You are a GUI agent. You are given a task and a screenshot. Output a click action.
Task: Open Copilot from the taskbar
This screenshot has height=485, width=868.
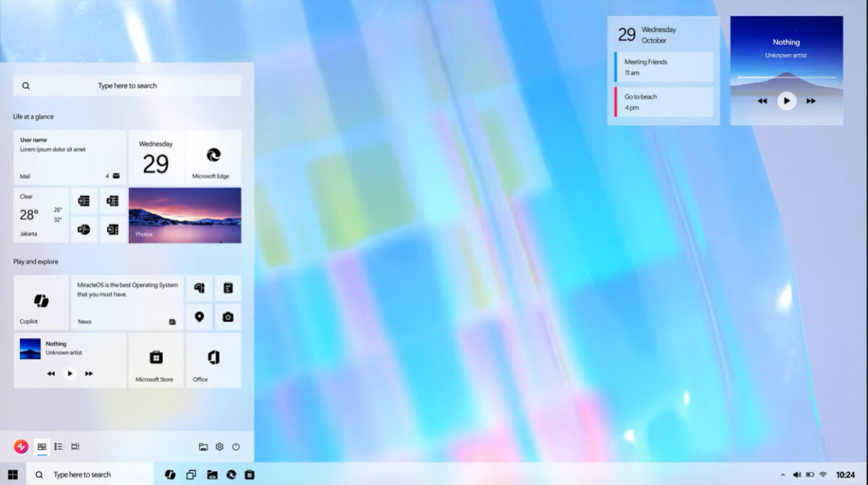pyautogui.click(x=170, y=474)
